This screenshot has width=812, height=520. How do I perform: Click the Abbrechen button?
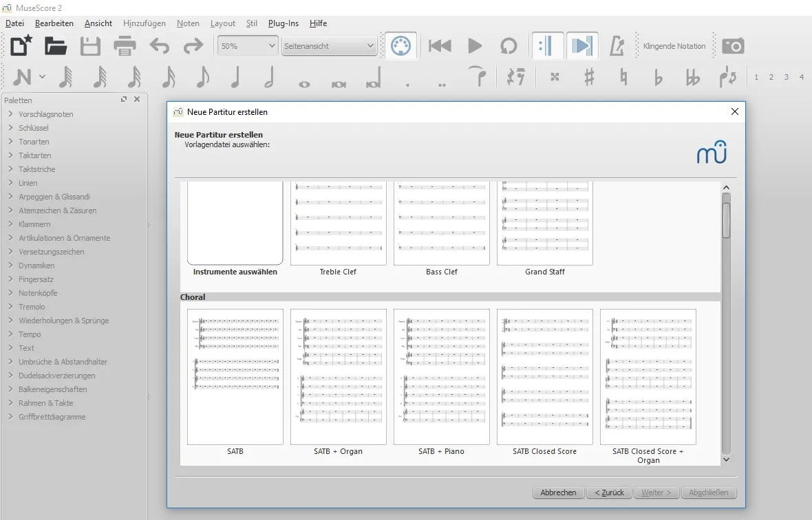[558, 492]
